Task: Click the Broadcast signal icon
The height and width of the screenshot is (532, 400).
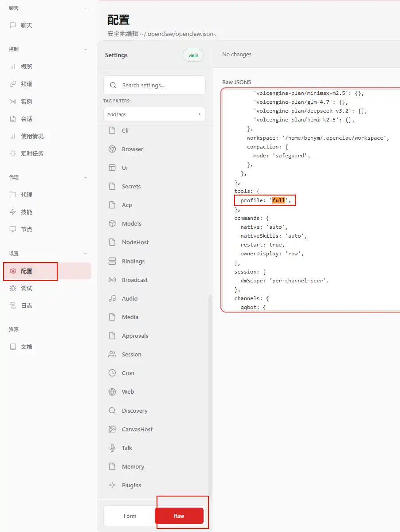Action: coord(112,280)
